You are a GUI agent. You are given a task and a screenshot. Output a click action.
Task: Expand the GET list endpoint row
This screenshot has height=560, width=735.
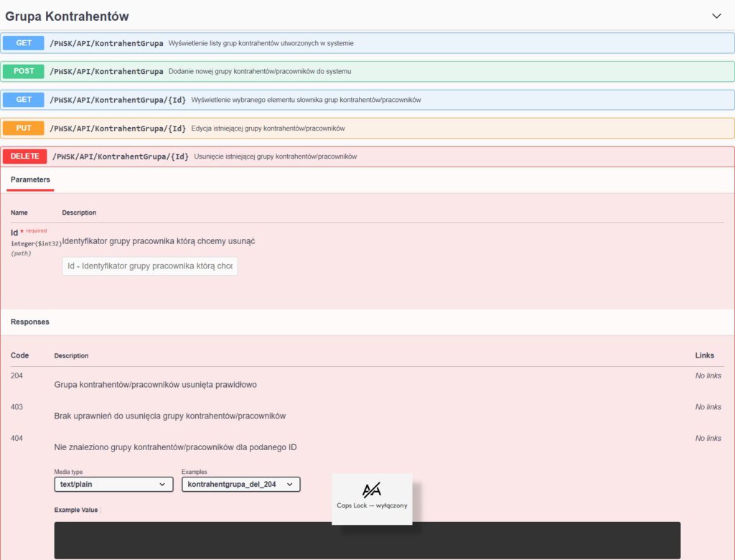tap(215, 43)
